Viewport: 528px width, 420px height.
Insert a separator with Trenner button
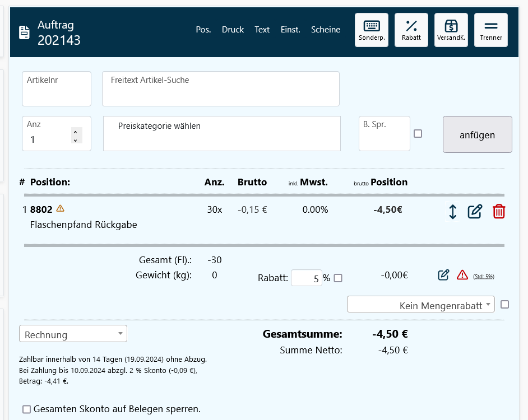click(x=491, y=30)
